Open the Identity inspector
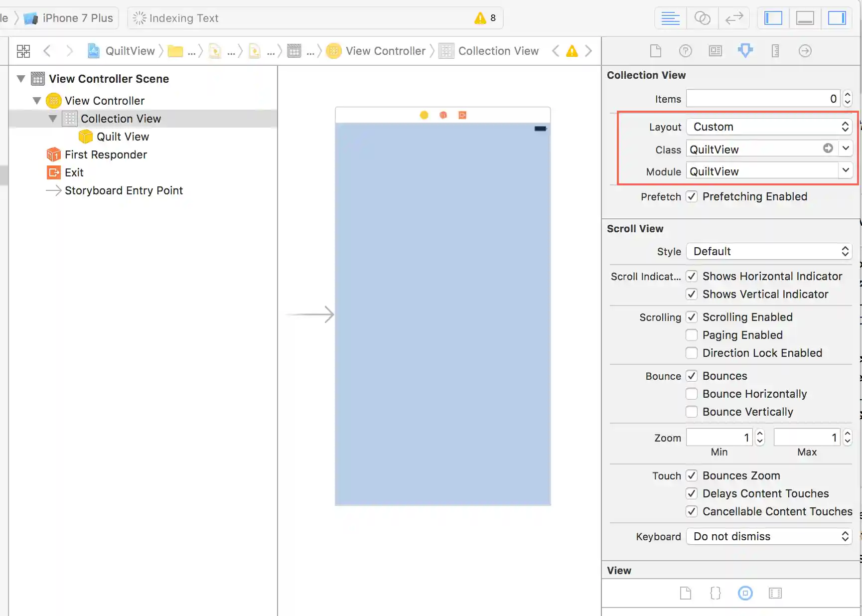862x616 pixels. (715, 51)
